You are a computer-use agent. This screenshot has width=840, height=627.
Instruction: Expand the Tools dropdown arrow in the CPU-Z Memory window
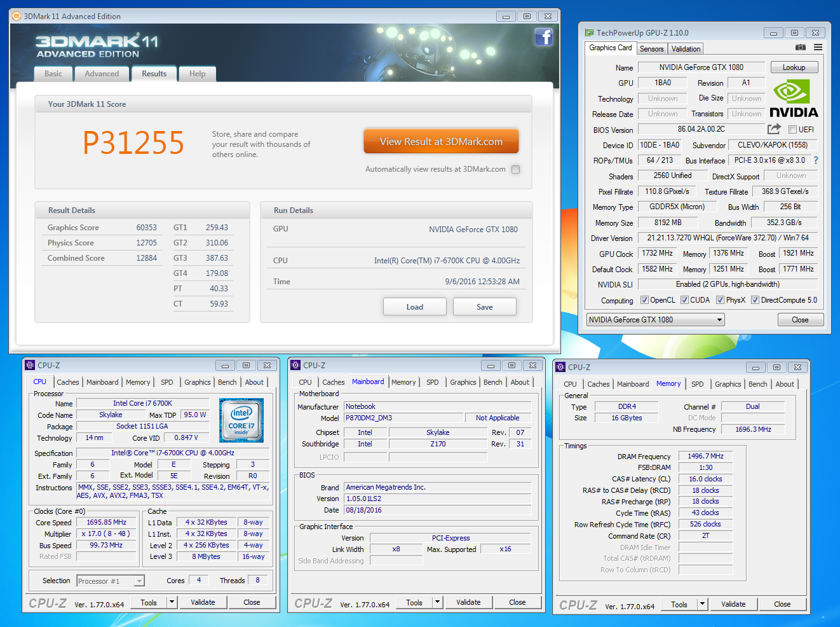coord(702,604)
